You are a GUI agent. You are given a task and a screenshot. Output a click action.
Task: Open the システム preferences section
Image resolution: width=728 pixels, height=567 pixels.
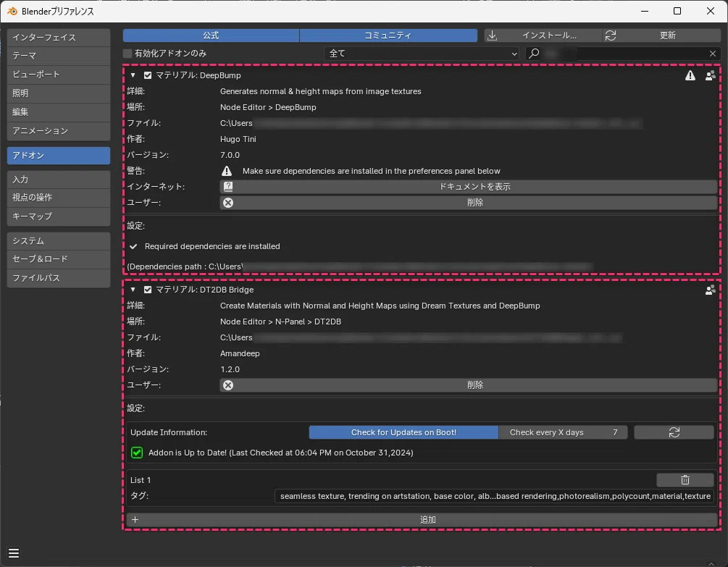click(59, 241)
